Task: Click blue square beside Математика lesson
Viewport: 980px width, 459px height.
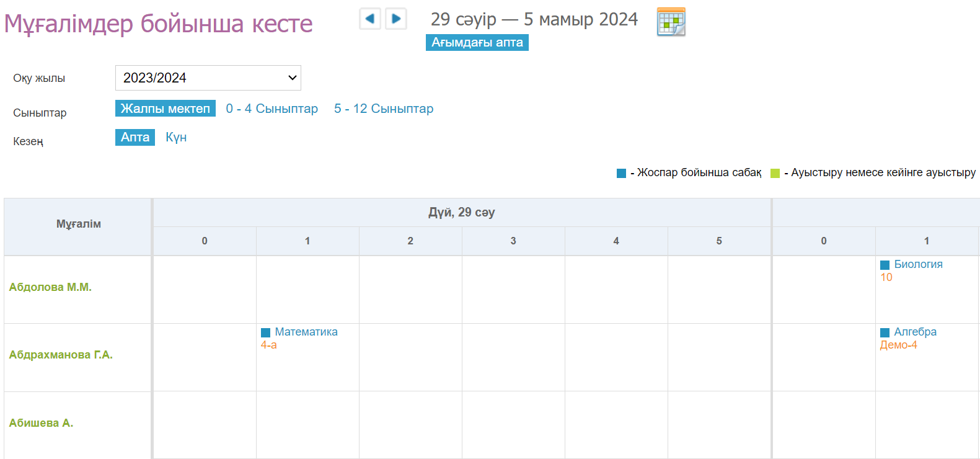Action: tap(265, 332)
